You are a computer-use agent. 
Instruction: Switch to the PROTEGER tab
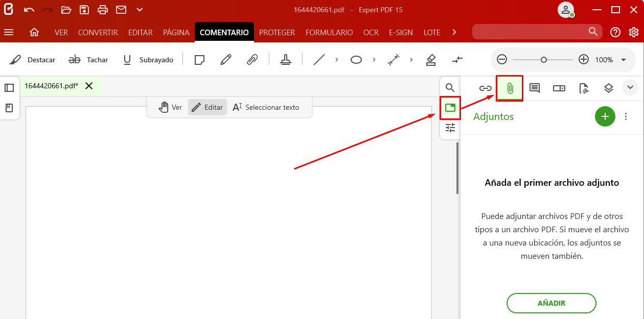pyautogui.click(x=277, y=32)
